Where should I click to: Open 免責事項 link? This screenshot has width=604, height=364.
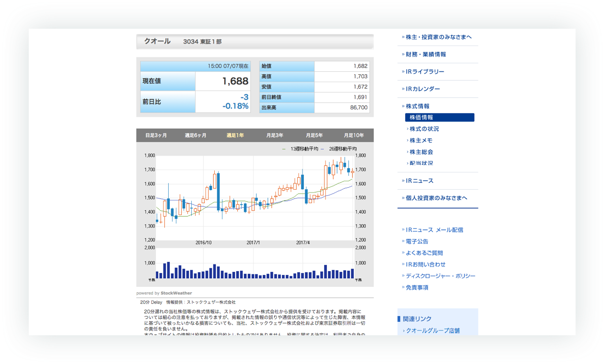coord(417,287)
